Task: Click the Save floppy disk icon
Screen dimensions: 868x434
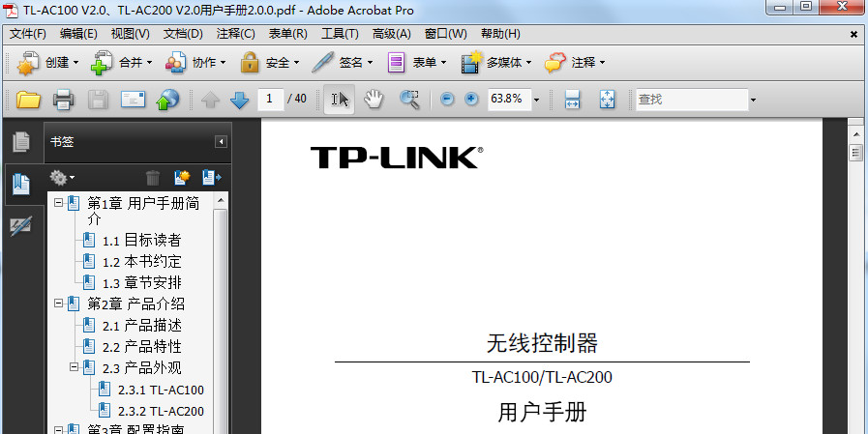Action: 98,100
